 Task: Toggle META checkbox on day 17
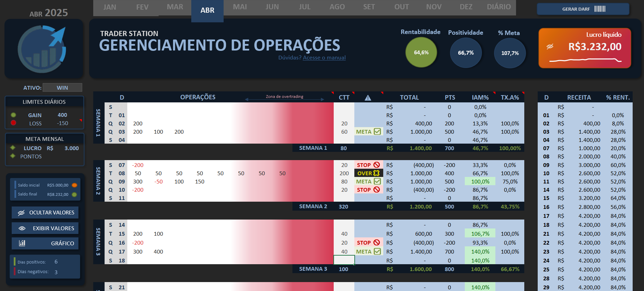(377, 251)
